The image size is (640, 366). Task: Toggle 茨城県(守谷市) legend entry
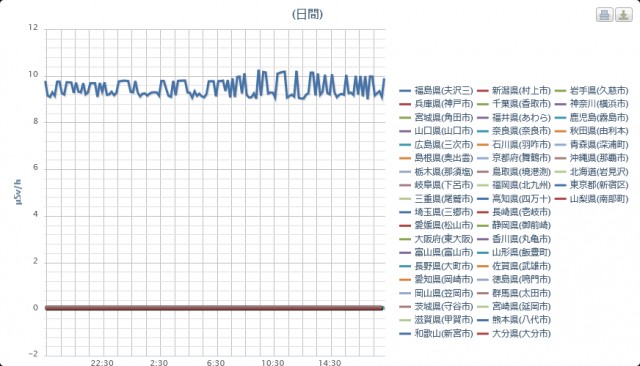(x=436, y=306)
